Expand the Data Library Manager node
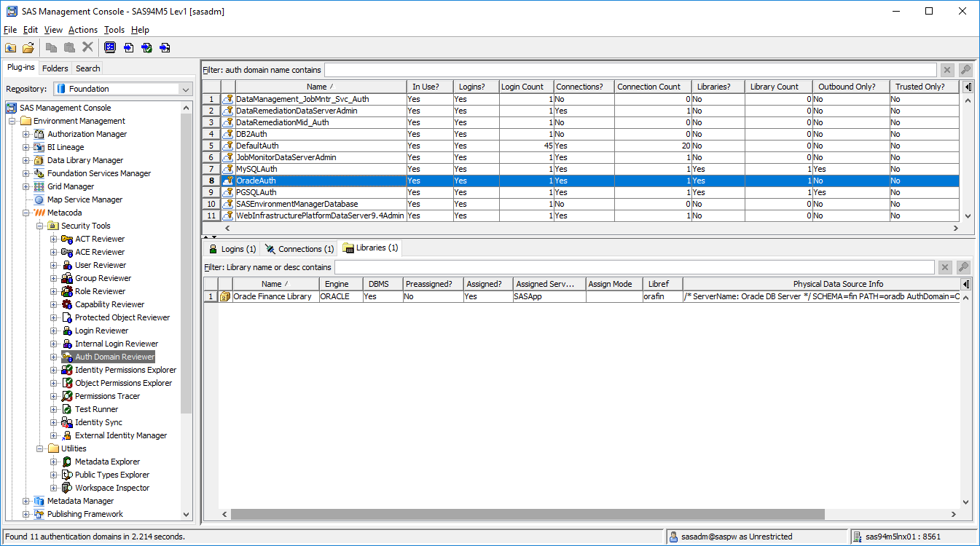Viewport: 980px width, 546px height. tap(26, 160)
